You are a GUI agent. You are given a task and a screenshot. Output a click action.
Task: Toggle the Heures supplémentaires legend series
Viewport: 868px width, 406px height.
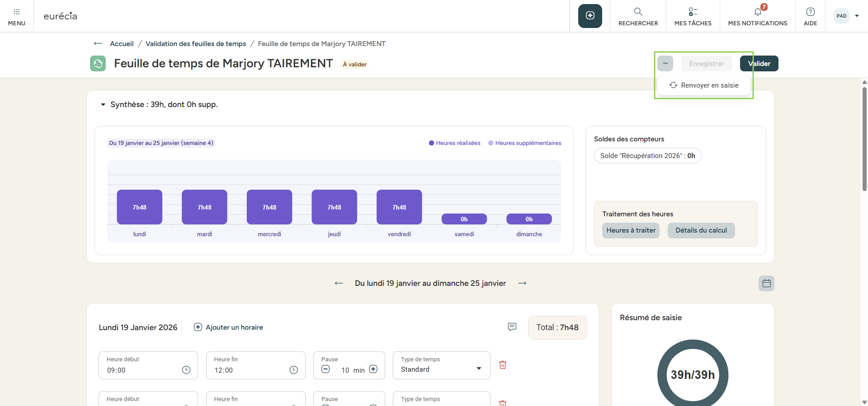point(525,143)
